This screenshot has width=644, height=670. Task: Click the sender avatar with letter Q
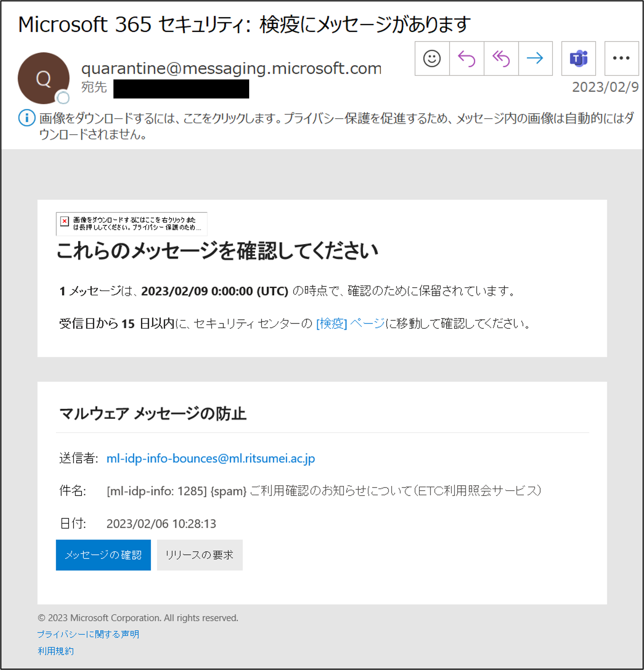44,78
